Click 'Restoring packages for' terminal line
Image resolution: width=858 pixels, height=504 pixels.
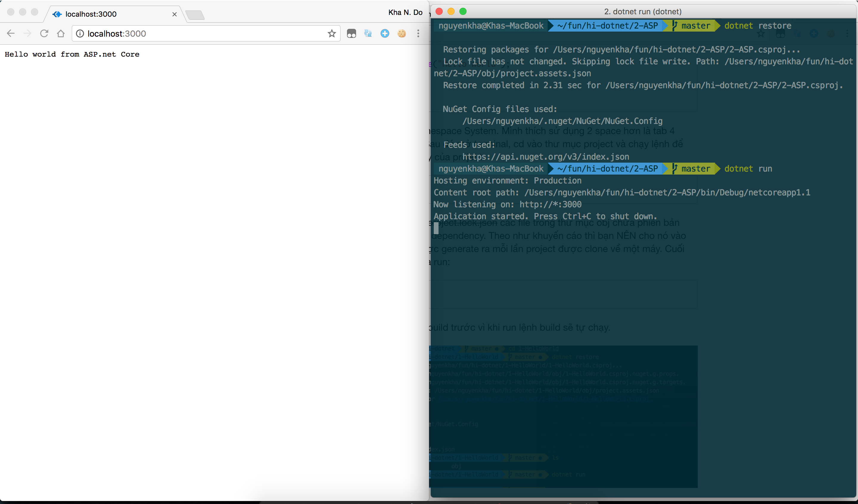pos(621,49)
